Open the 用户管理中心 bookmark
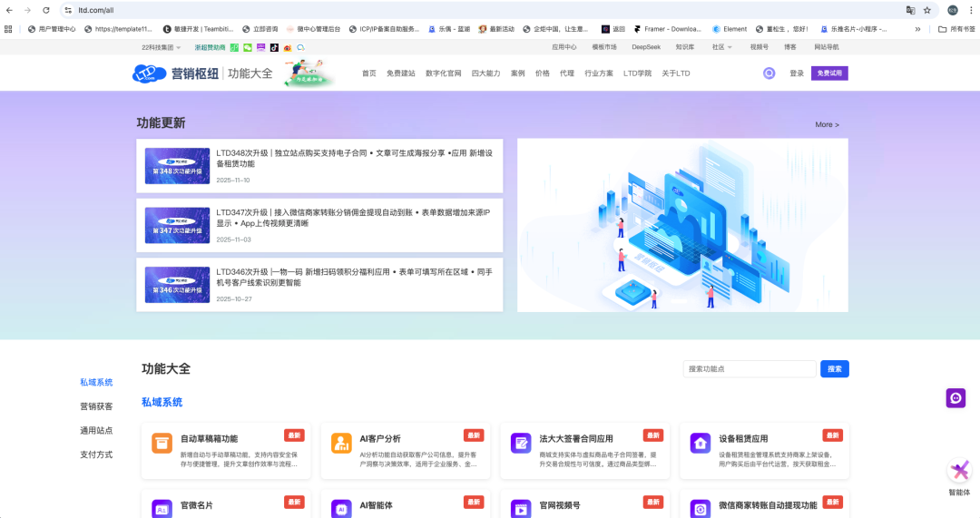The width and height of the screenshot is (980, 518). pos(52,29)
